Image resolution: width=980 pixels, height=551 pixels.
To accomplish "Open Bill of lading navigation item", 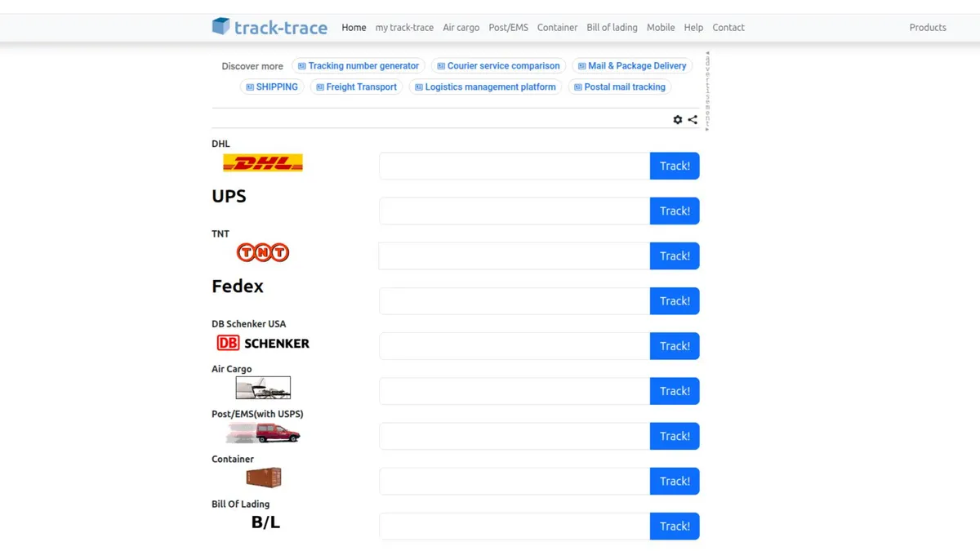I will 612,27.
